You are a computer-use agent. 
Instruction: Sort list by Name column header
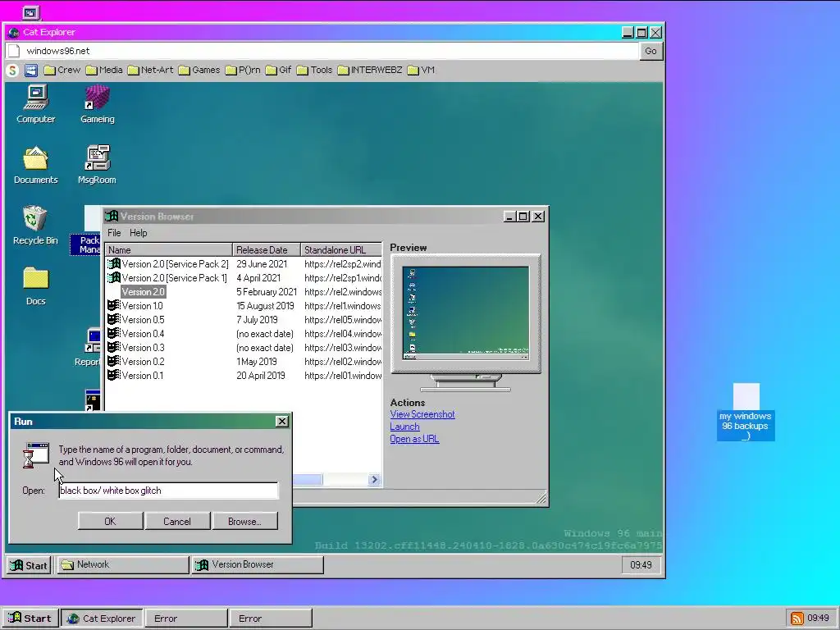(169, 249)
